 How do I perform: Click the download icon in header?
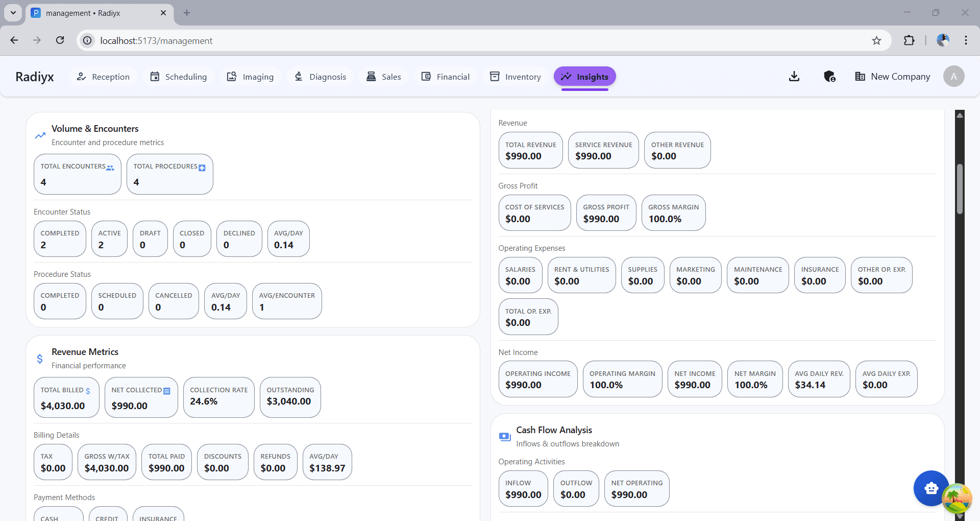coord(794,77)
